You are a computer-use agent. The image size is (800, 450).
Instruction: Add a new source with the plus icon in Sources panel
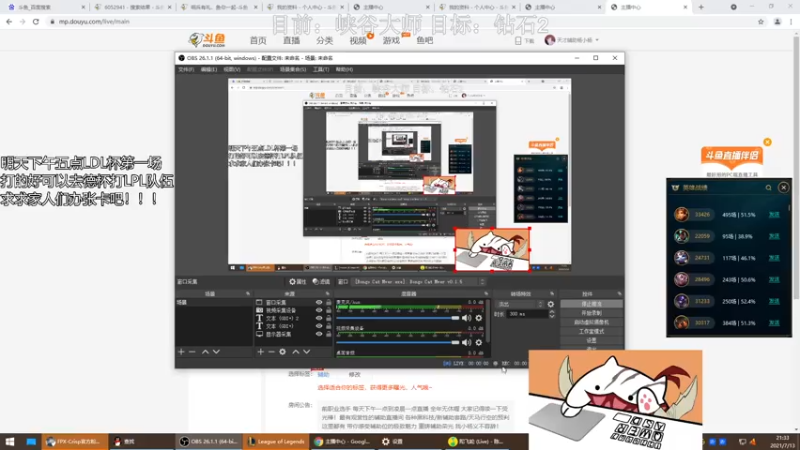point(260,352)
